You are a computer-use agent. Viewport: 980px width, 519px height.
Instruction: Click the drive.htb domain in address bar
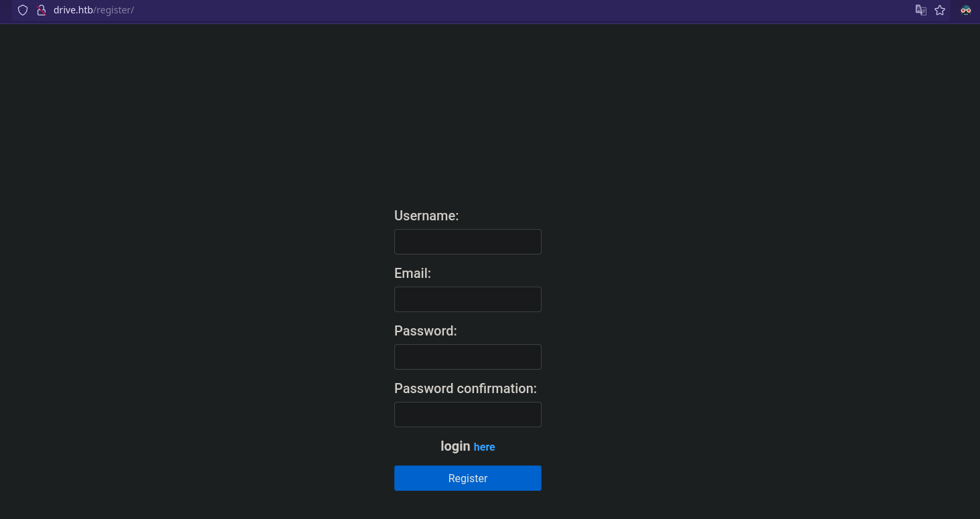pos(73,10)
